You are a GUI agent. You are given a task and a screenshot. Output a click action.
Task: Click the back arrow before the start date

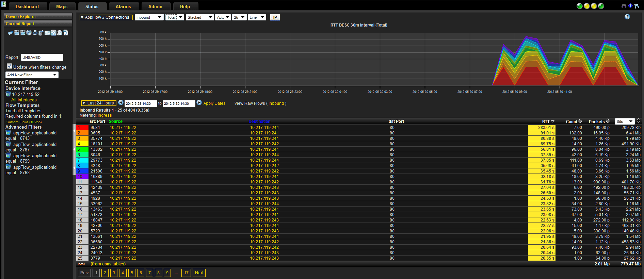coord(120,102)
